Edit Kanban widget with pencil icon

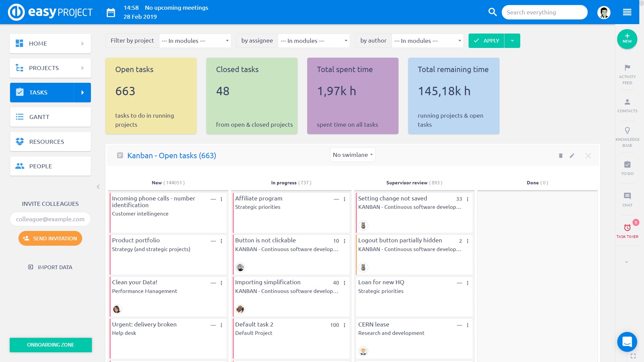point(572,156)
